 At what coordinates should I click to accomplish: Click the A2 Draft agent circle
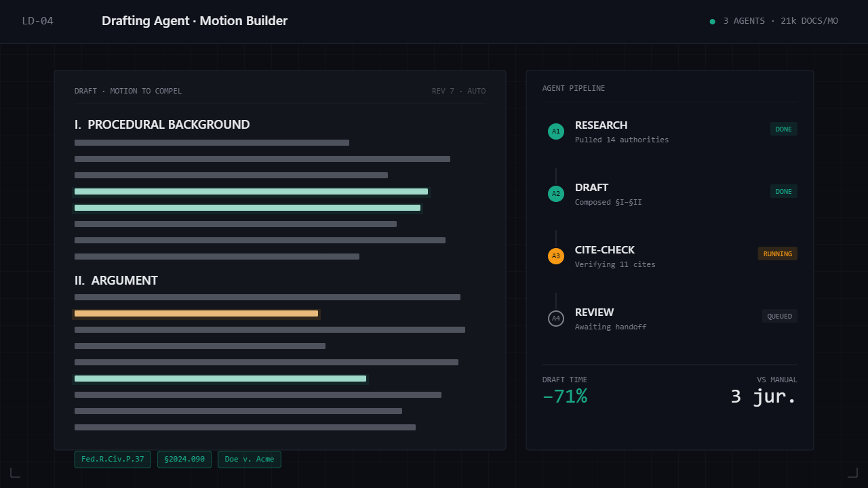(556, 194)
